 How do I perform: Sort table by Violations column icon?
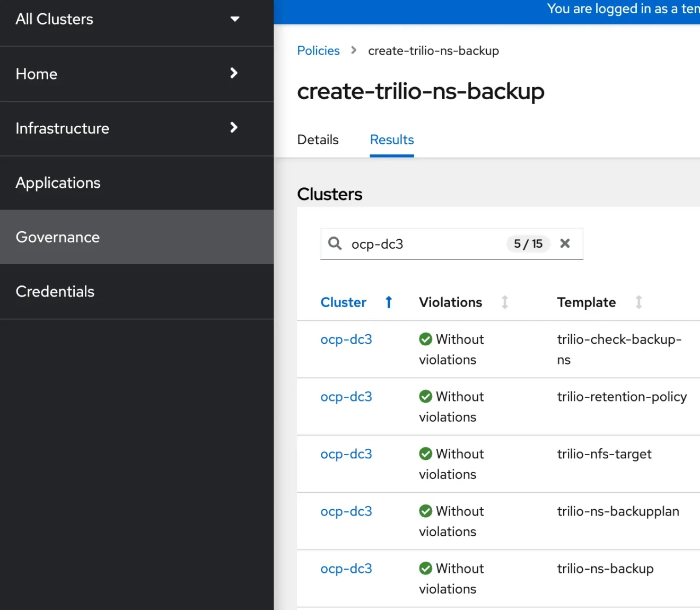pyautogui.click(x=505, y=302)
